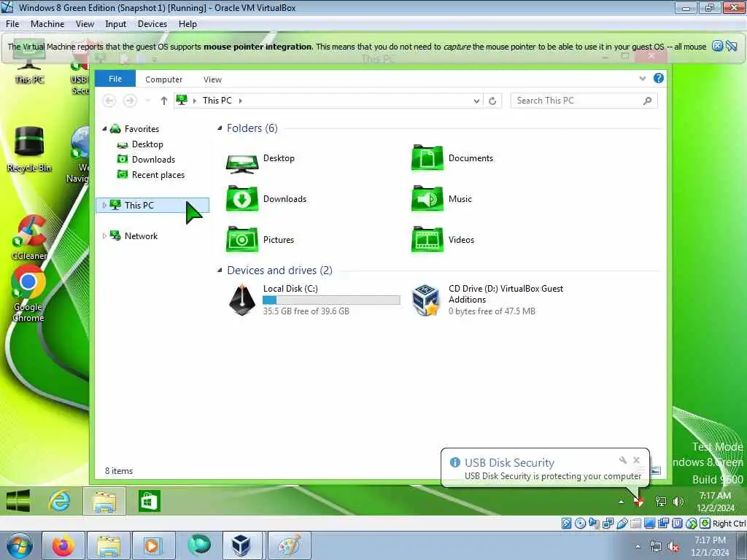Open explorer Help question mark icon

[x=659, y=79]
